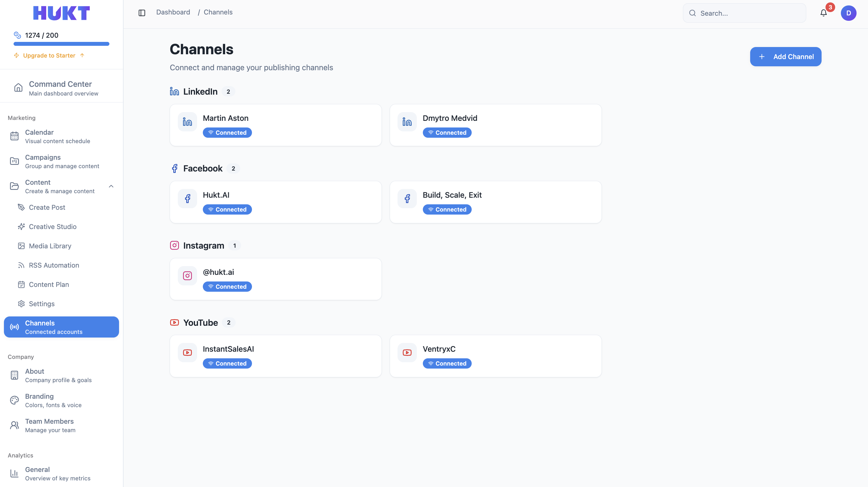Toggle the sidebar panel button

pyautogui.click(x=142, y=12)
